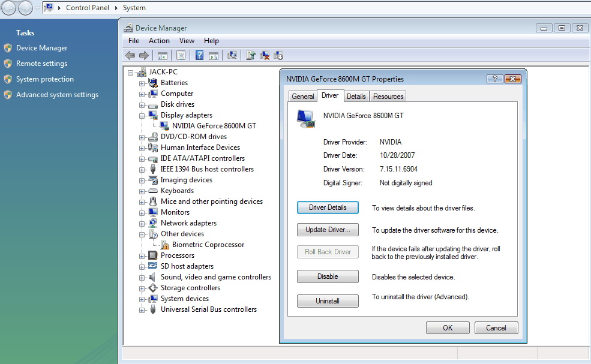This screenshot has width=591, height=364.
Task: Click the 10/28/2007 driver date value
Action: [397, 155]
